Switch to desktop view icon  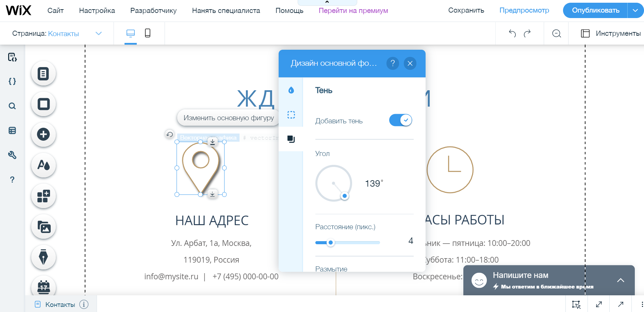pyautogui.click(x=131, y=33)
